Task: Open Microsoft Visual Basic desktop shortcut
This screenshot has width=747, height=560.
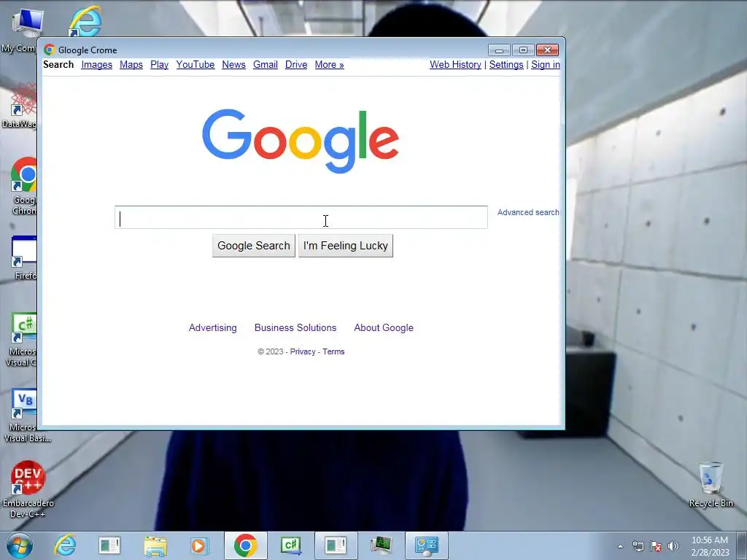Action: [x=26, y=415]
